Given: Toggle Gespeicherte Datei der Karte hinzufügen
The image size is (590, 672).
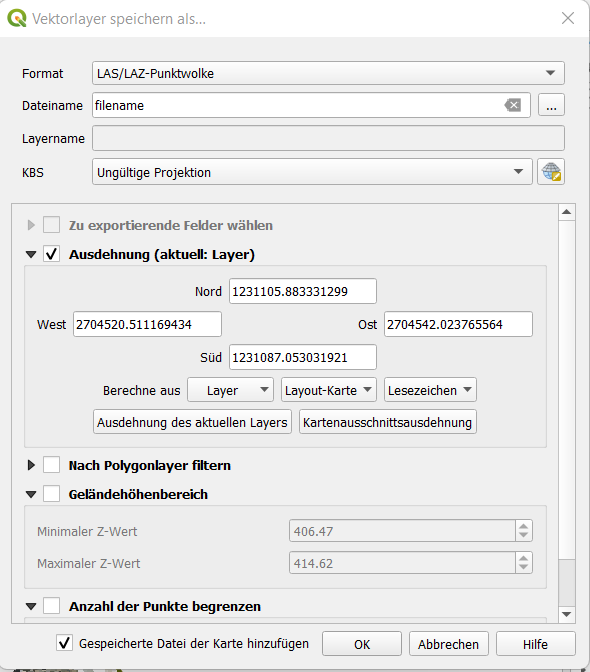Looking at the screenshot, I should [x=64, y=643].
